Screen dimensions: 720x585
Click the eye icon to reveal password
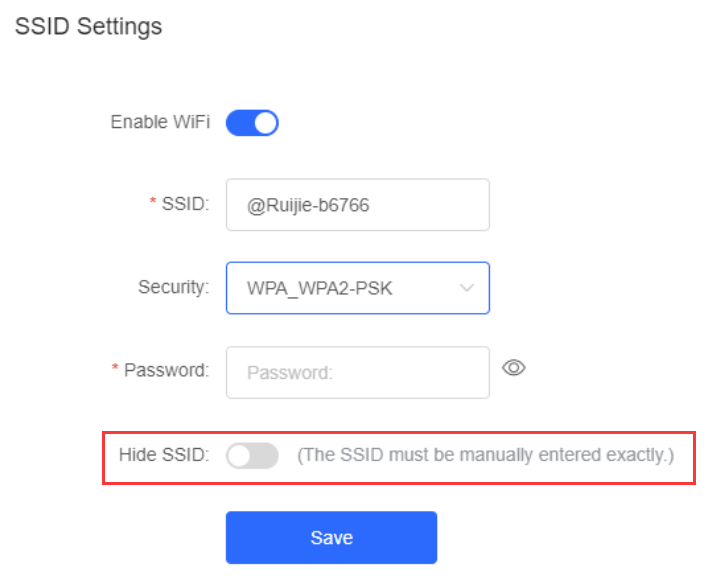(x=513, y=367)
